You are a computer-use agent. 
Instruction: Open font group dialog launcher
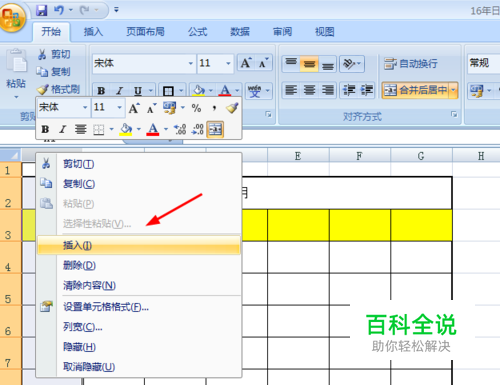pos(268,114)
